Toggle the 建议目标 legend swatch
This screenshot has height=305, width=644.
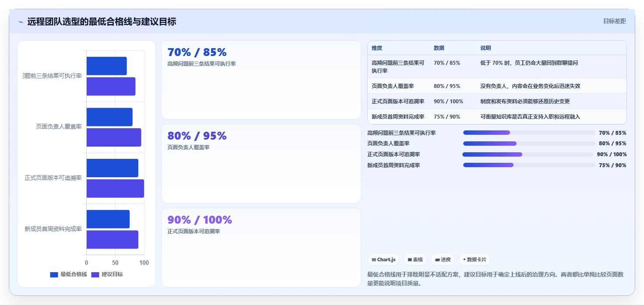[95, 275]
